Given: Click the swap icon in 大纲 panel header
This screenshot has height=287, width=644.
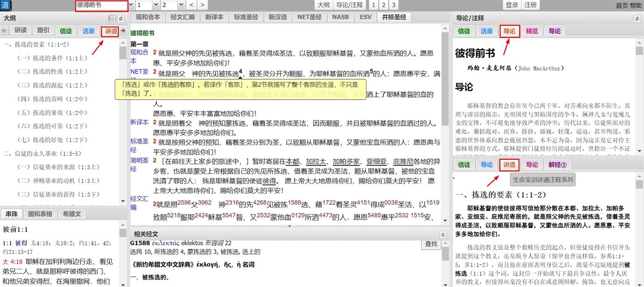Looking at the screenshot, I should click(x=121, y=18).
